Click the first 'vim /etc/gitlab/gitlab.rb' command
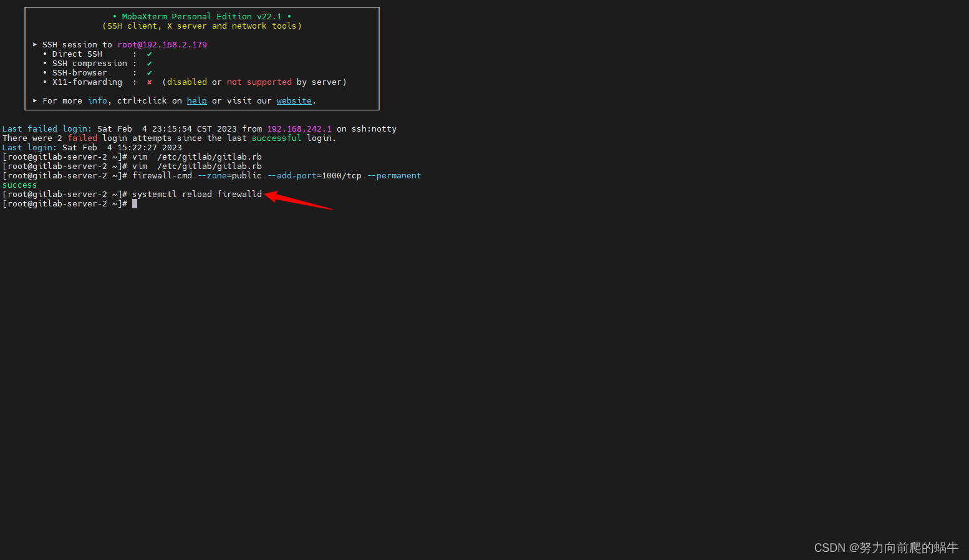 pyautogui.click(x=197, y=157)
